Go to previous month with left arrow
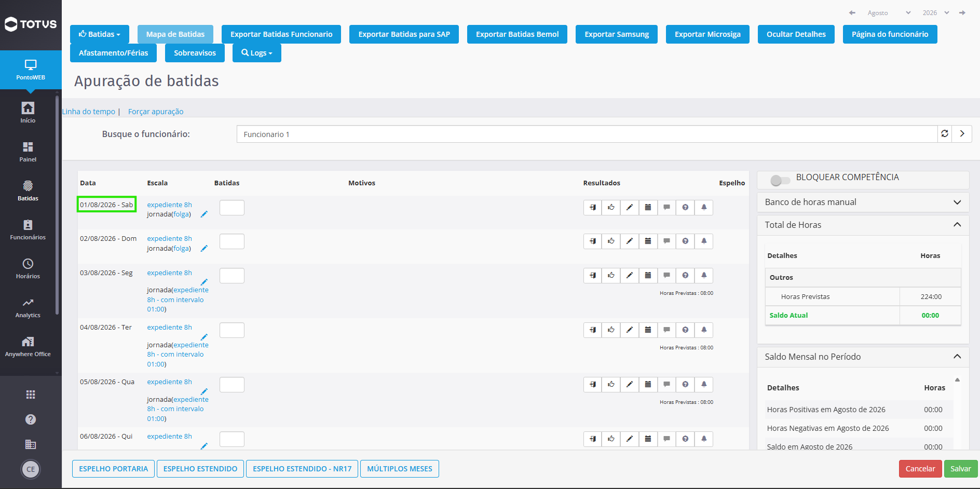Viewport: 980px width, 489px height. coord(852,12)
